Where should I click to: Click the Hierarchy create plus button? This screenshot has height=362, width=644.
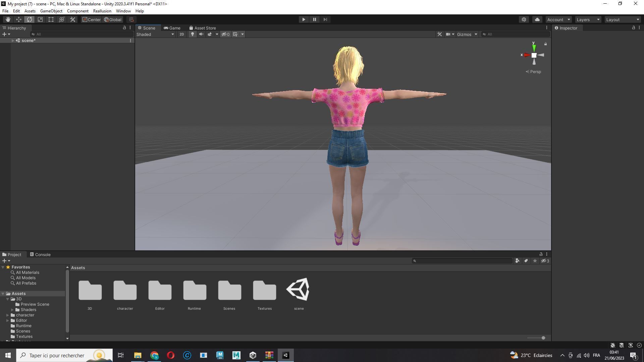pos(4,34)
